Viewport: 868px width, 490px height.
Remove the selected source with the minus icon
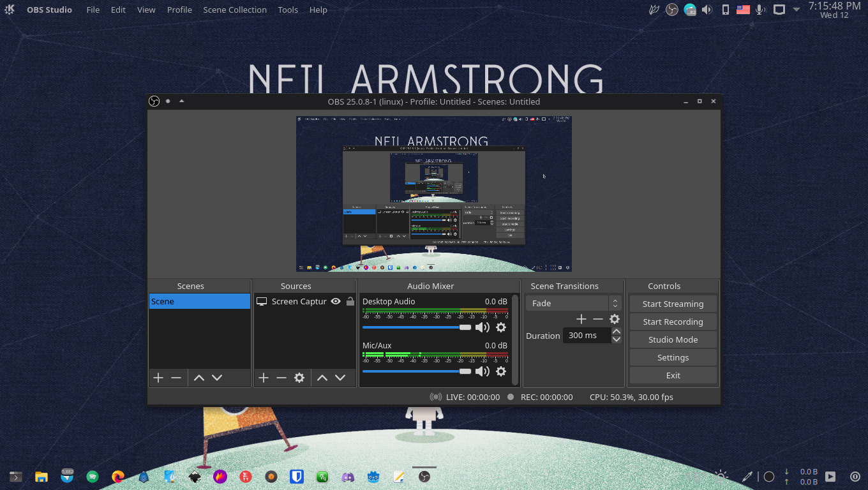[281, 378]
